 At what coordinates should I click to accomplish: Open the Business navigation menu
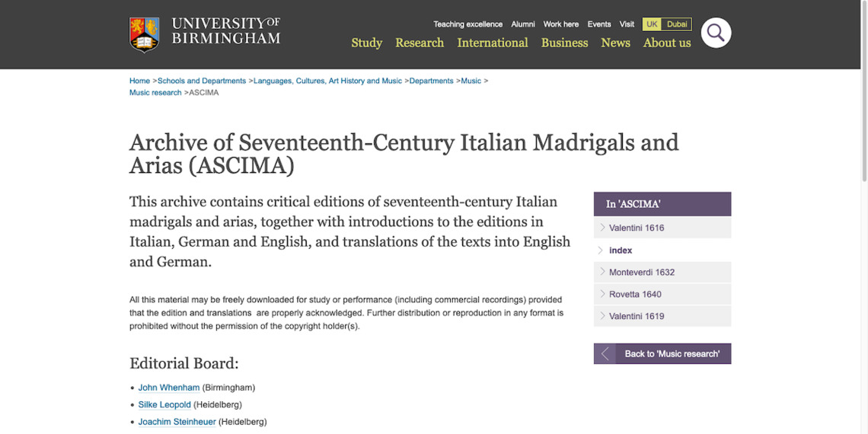click(x=564, y=43)
